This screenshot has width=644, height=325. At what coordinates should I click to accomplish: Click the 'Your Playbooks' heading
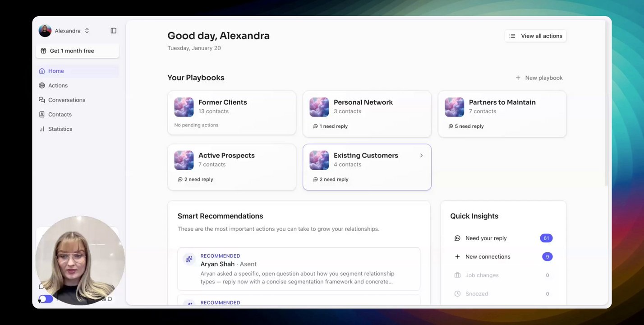tap(196, 78)
